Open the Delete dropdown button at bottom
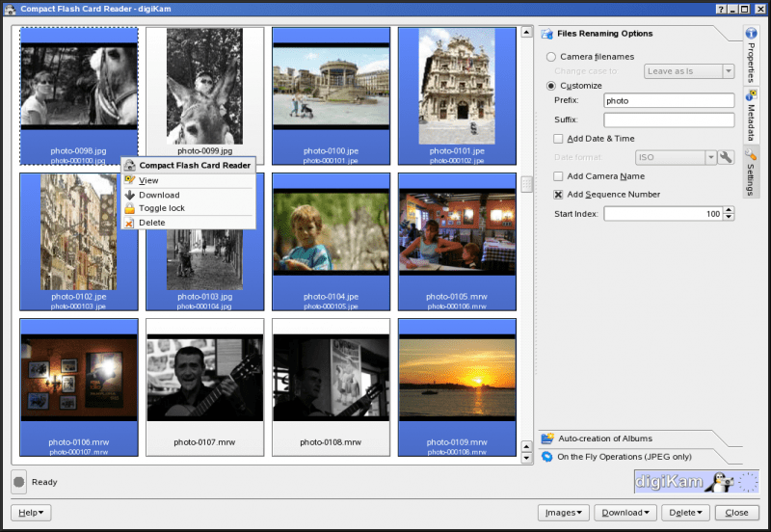The width and height of the screenshot is (771, 532). (685, 513)
